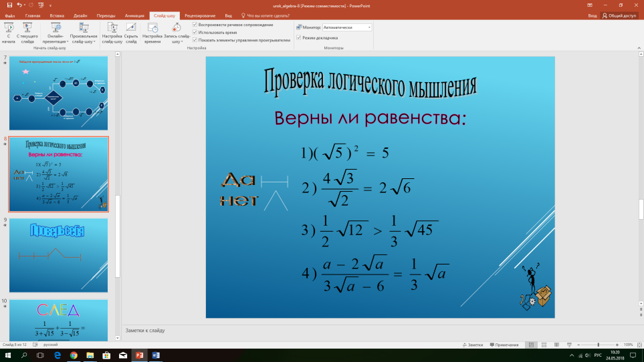Viewport: 644px width, 362px height.
Task: Toggle Заметки notes button in status bar
Action: pos(473,345)
